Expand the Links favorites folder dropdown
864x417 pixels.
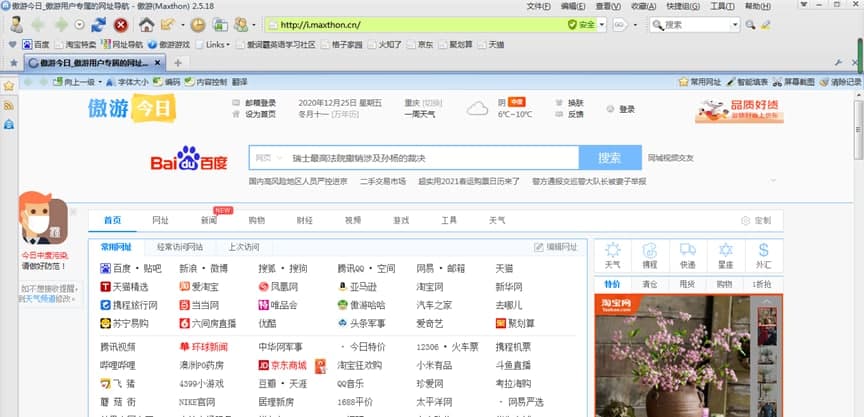point(228,45)
